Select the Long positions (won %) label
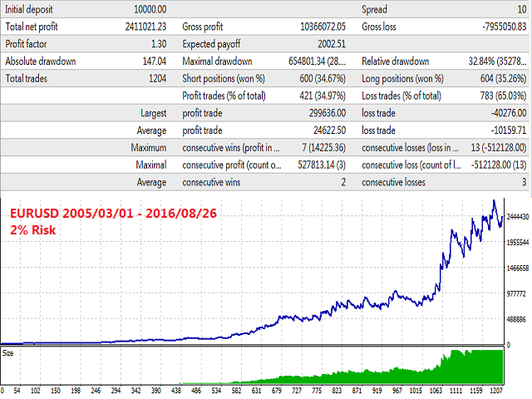Image resolution: width=532 pixels, height=399 pixels. [402, 78]
